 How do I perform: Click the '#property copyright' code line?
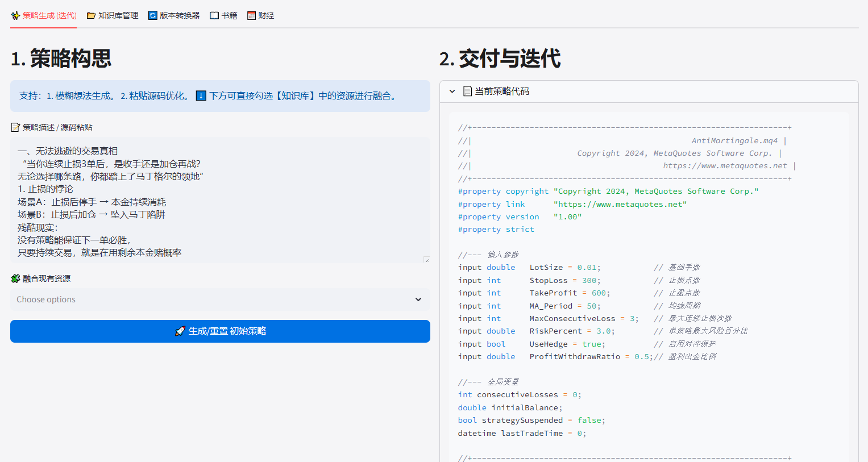(x=608, y=192)
